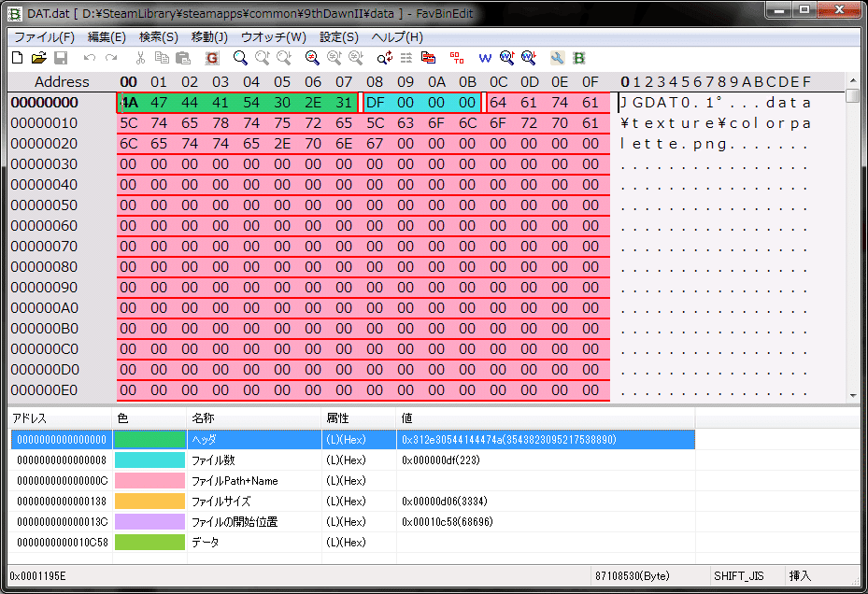Screen dimensions: 868x594
Task: Open the ファイル(F) menu
Action: click(44, 37)
